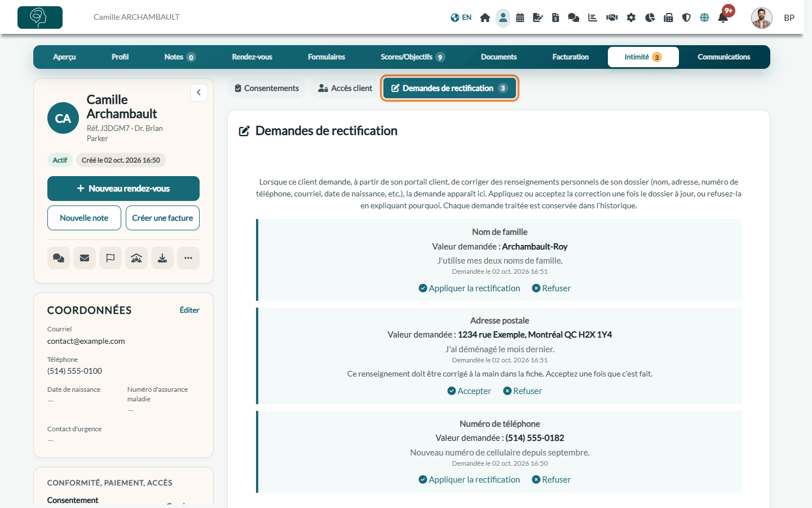Open the user avatar menu
The height and width of the screenshot is (508, 812).
[762, 18]
